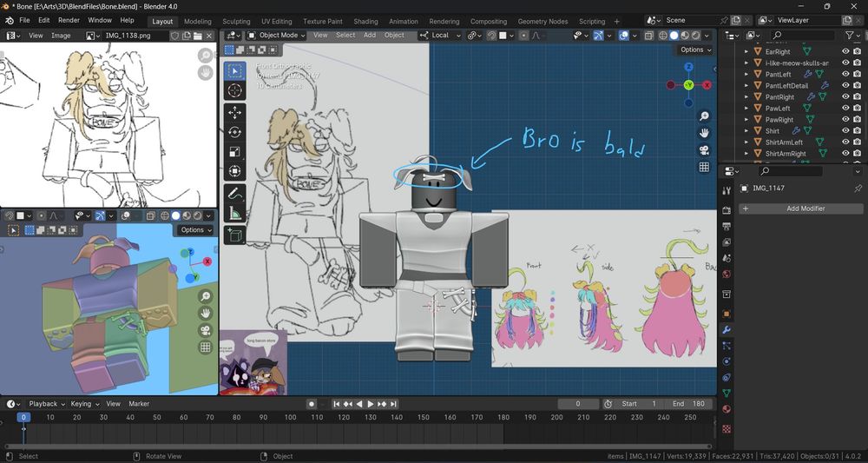This screenshot has width=868, height=463.
Task: Open the Render menu
Action: click(x=69, y=21)
